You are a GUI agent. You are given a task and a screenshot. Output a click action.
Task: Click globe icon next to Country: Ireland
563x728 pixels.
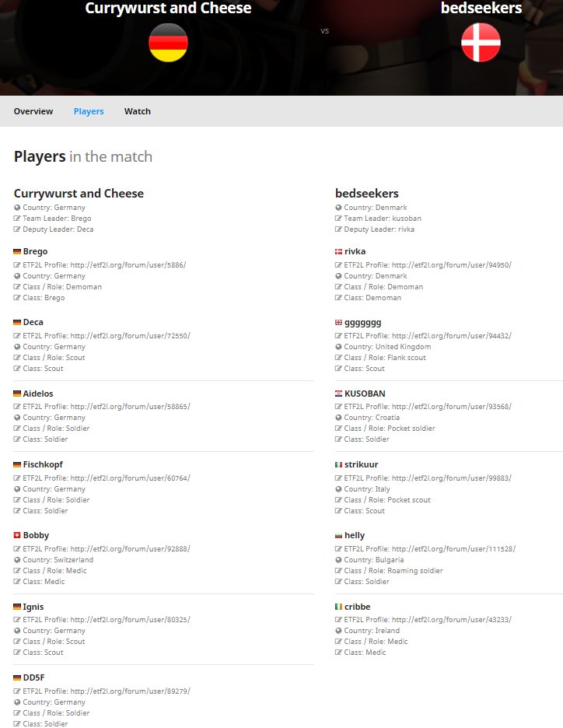(338, 631)
